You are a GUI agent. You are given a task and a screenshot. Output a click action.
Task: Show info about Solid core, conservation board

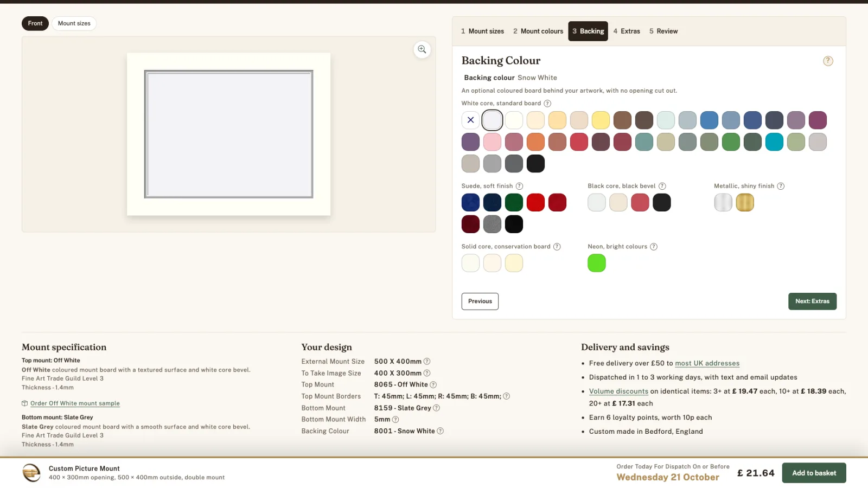click(x=557, y=247)
